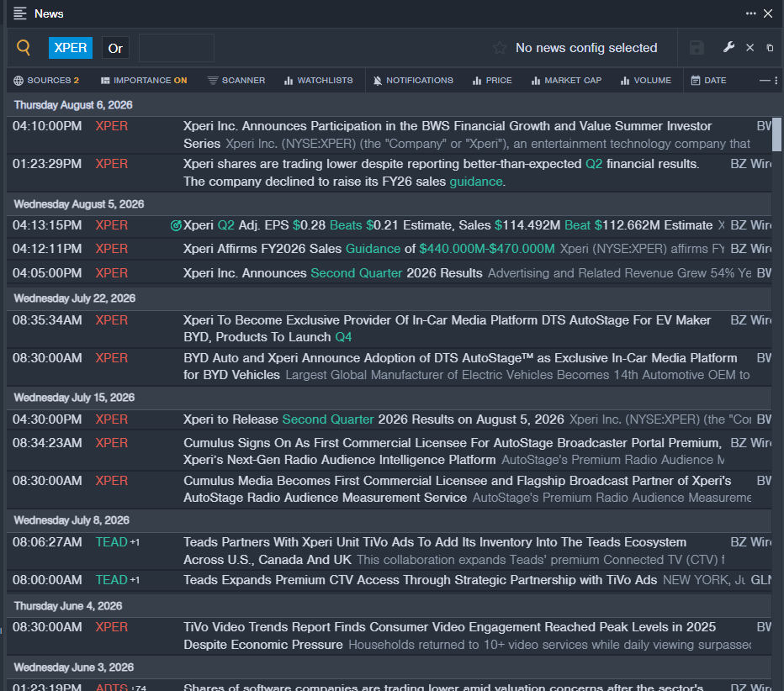Open the No news config selected dropdown
This screenshot has width=784, height=691.
point(586,48)
